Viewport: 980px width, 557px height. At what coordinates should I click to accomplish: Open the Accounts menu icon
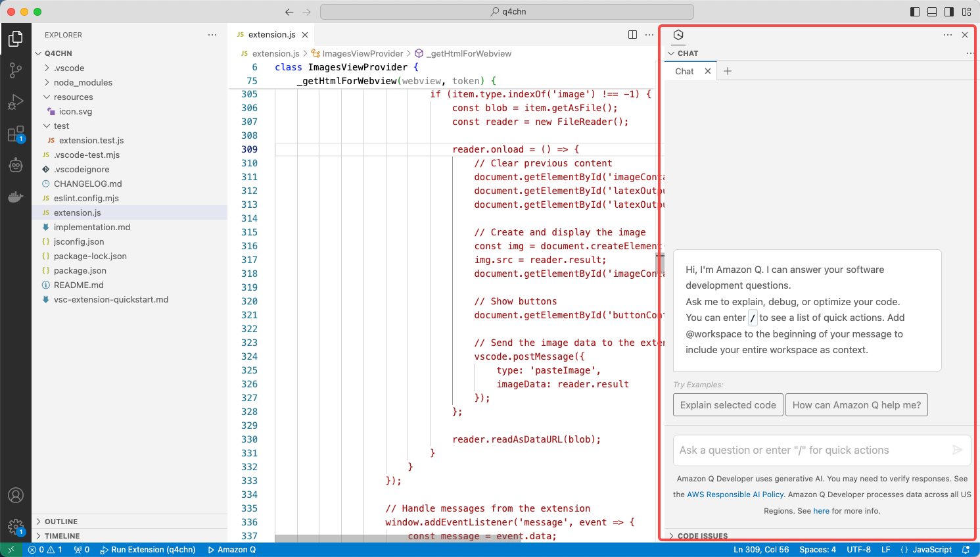(x=16, y=495)
